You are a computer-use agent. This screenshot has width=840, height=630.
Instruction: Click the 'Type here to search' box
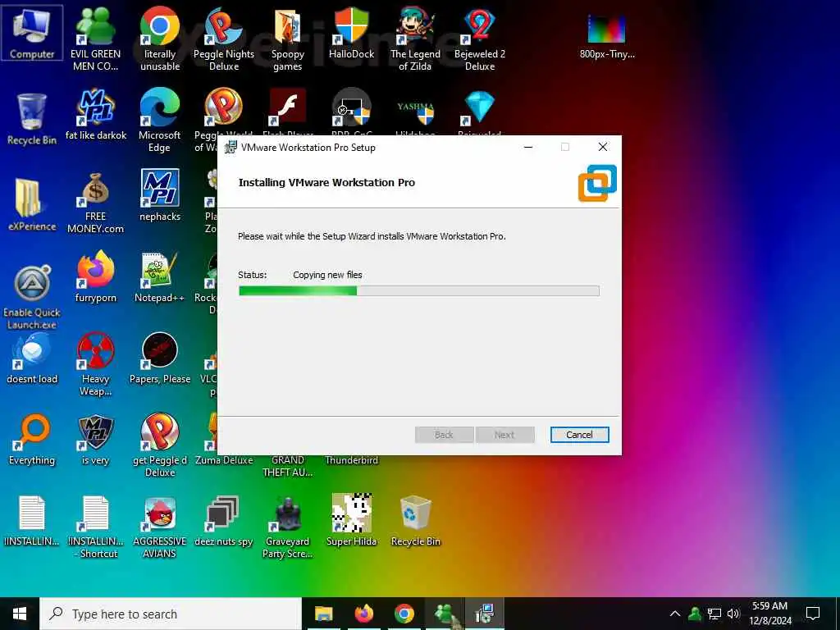(x=171, y=614)
